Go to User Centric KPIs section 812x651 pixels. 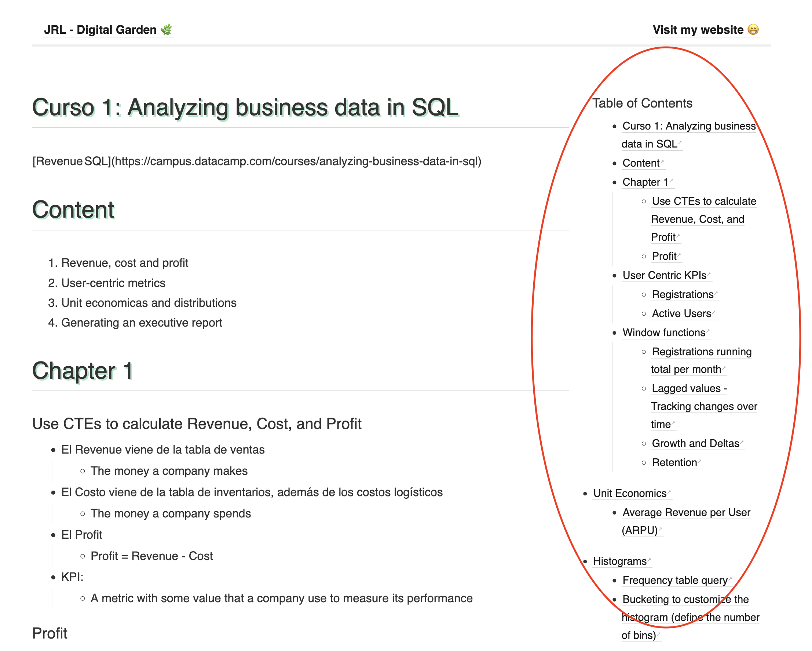click(664, 275)
